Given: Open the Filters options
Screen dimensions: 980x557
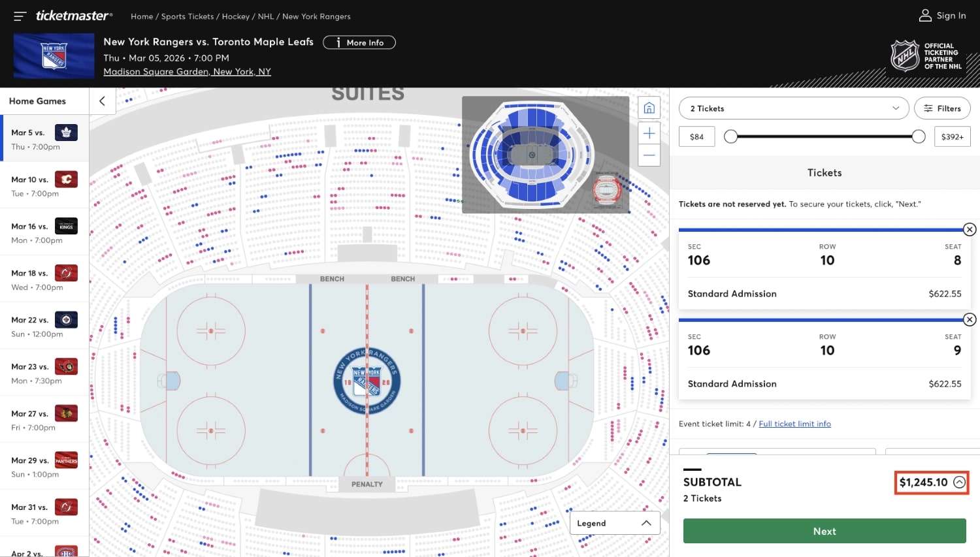Looking at the screenshot, I should (942, 108).
